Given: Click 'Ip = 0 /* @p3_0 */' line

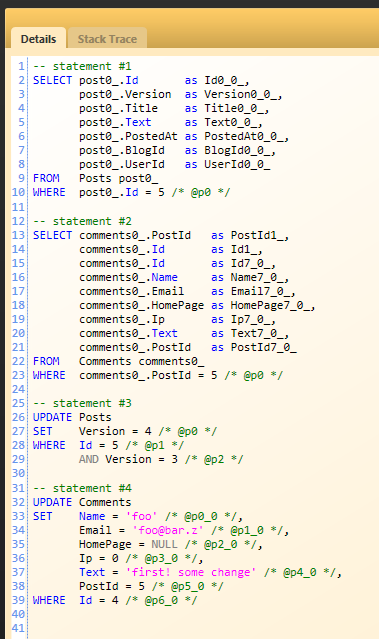Looking at the screenshot, I should pos(141,558).
